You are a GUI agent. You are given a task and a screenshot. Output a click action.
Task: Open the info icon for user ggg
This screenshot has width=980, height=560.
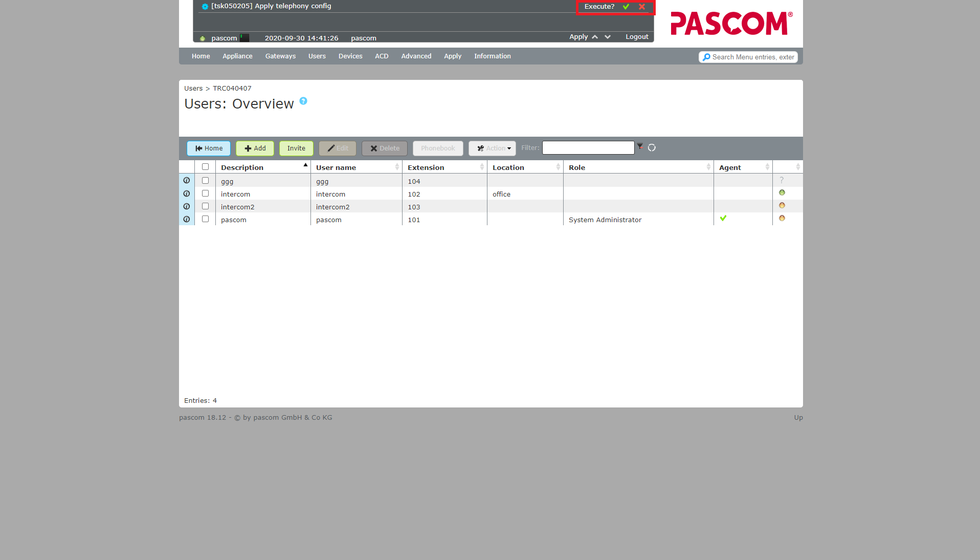pyautogui.click(x=187, y=181)
